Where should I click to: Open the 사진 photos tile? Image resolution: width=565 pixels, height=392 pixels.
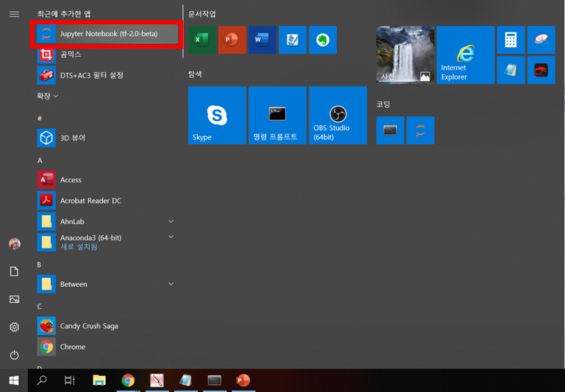(405, 55)
